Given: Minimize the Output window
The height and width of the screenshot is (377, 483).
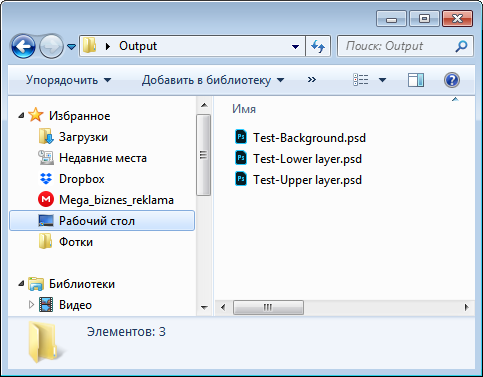Looking at the screenshot, I should coord(391,19).
